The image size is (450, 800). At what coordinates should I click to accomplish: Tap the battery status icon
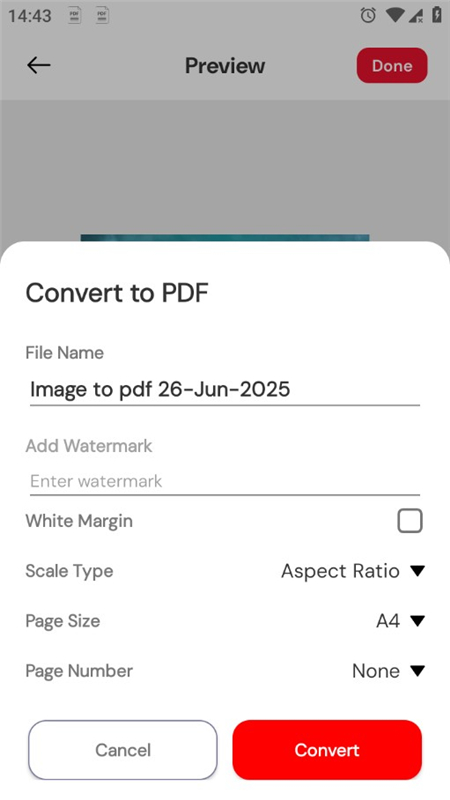point(437,15)
